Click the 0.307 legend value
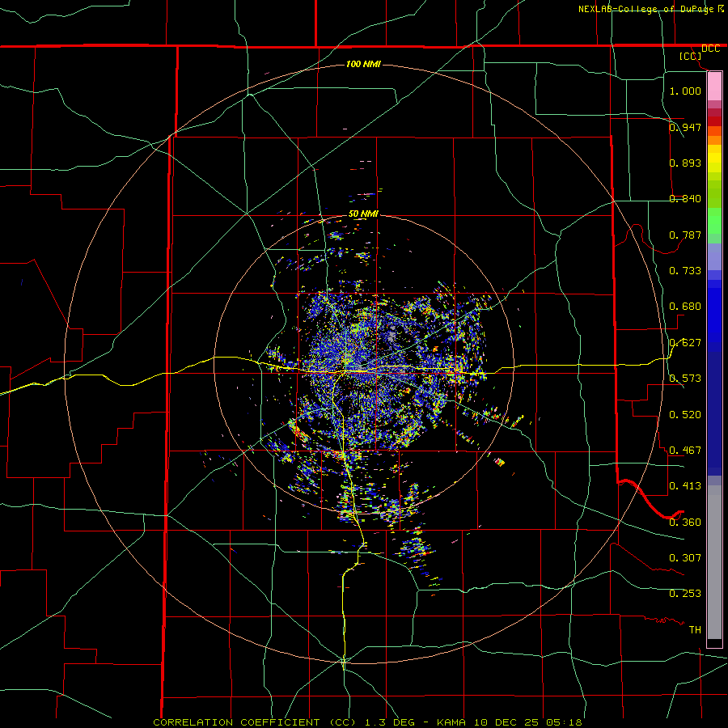 click(685, 558)
